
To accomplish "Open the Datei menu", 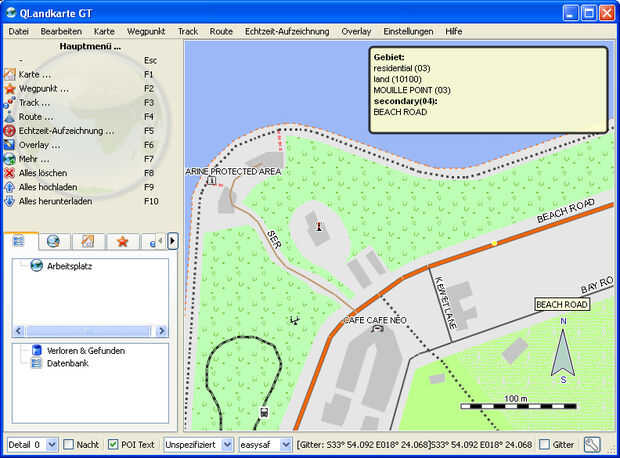I will click(x=18, y=31).
